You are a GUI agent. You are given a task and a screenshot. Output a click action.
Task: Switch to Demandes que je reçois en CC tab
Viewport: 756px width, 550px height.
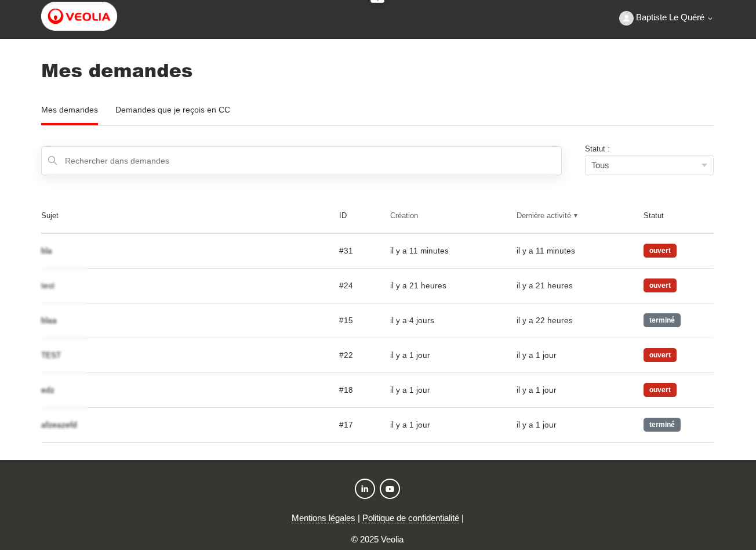click(173, 110)
